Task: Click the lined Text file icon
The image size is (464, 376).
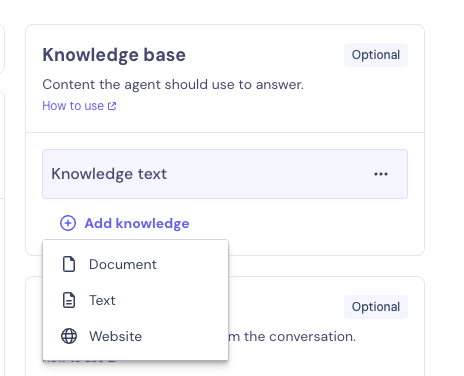Action: coord(69,300)
